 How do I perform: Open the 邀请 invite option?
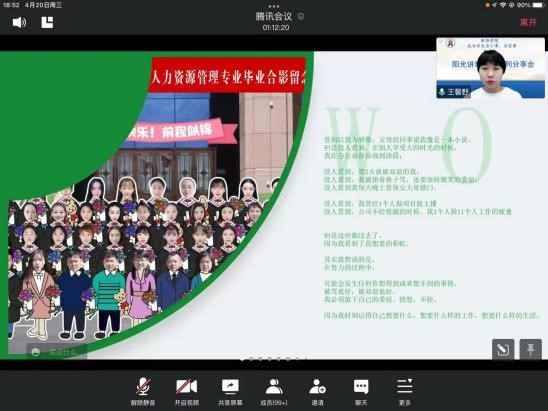[x=318, y=391]
